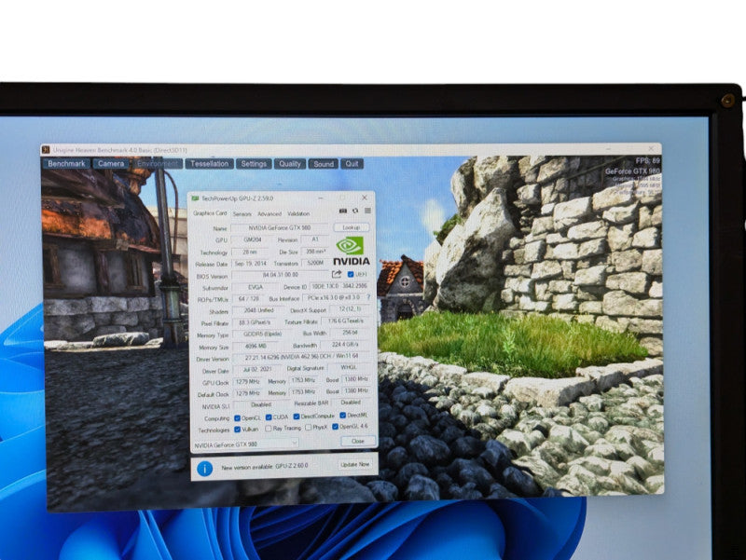Take a GPU-Z screenshot with camera icon
Screen dimensions: 746x560
pyautogui.click(x=342, y=211)
